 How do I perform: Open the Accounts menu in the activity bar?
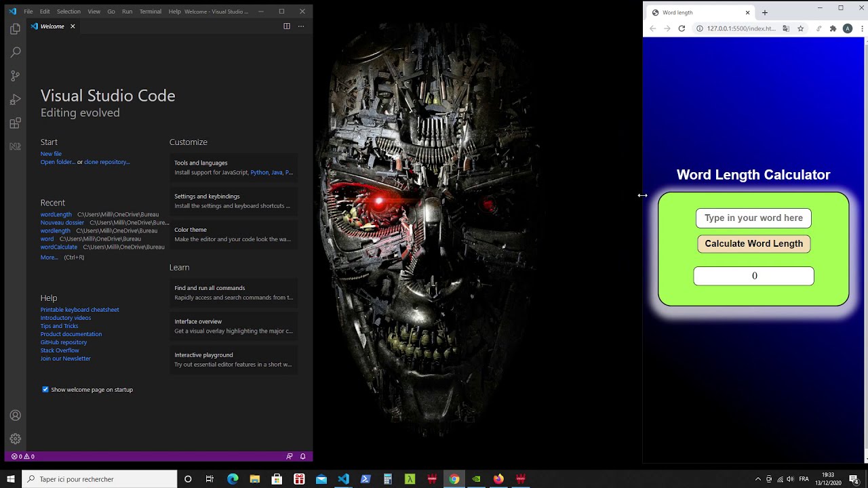pyautogui.click(x=15, y=415)
